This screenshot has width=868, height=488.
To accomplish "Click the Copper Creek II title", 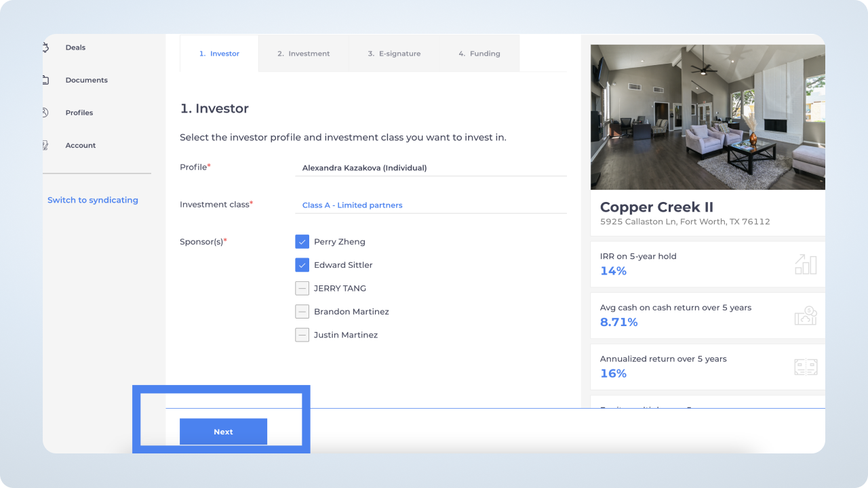I will pos(656,207).
